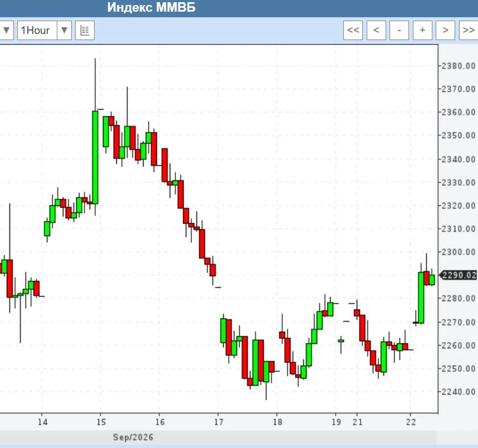Click the 2380.00 price axis label
Screen dimensions: 478x448
pyautogui.click(x=459, y=66)
